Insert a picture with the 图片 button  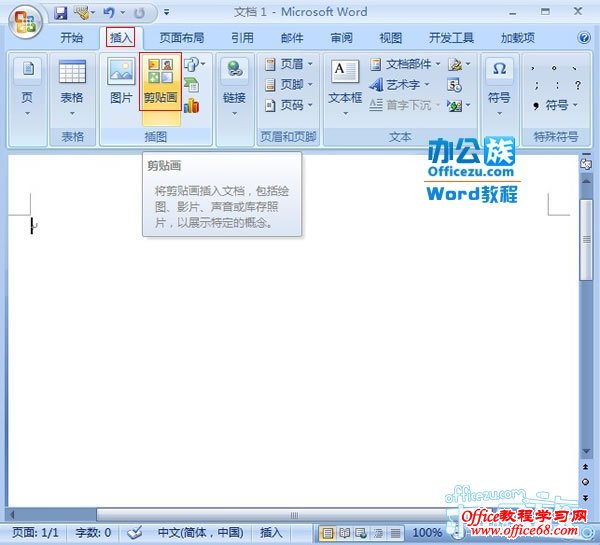click(x=121, y=81)
